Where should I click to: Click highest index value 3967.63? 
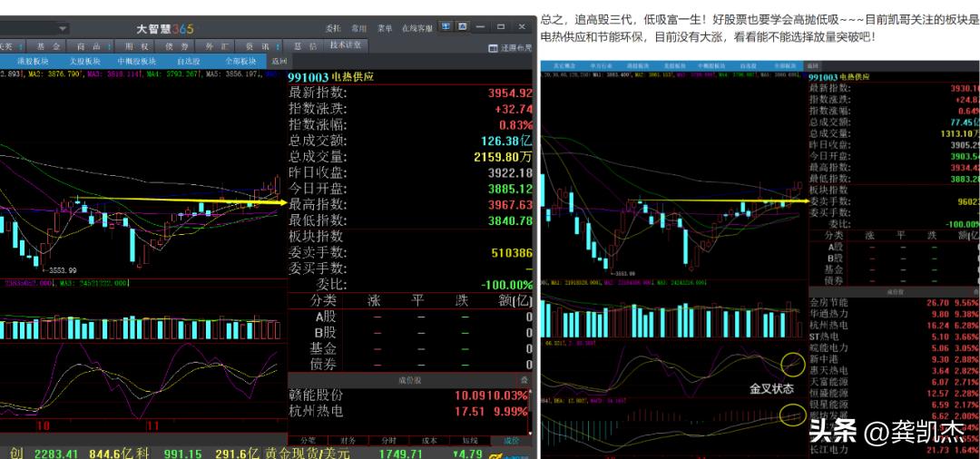(x=511, y=205)
